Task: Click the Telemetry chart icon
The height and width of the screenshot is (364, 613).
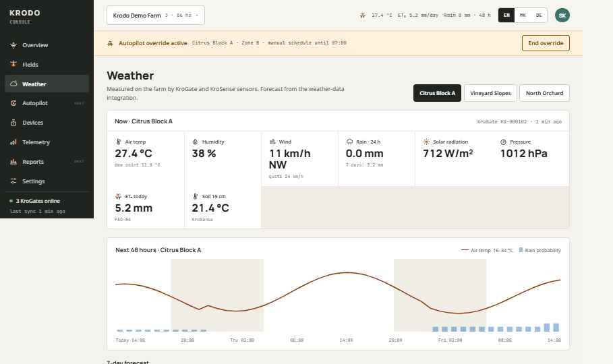Action: click(x=13, y=142)
